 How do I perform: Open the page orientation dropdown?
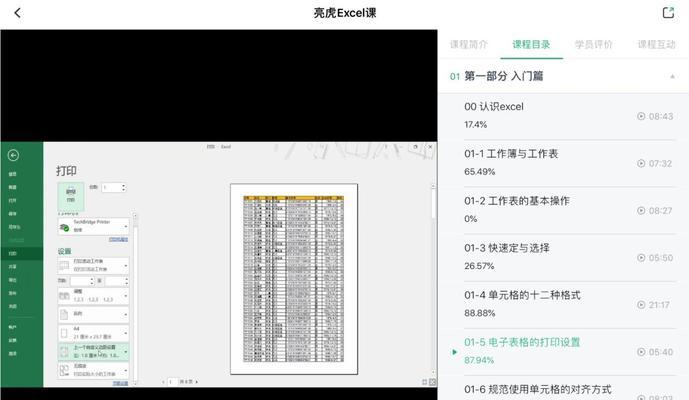pos(94,314)
